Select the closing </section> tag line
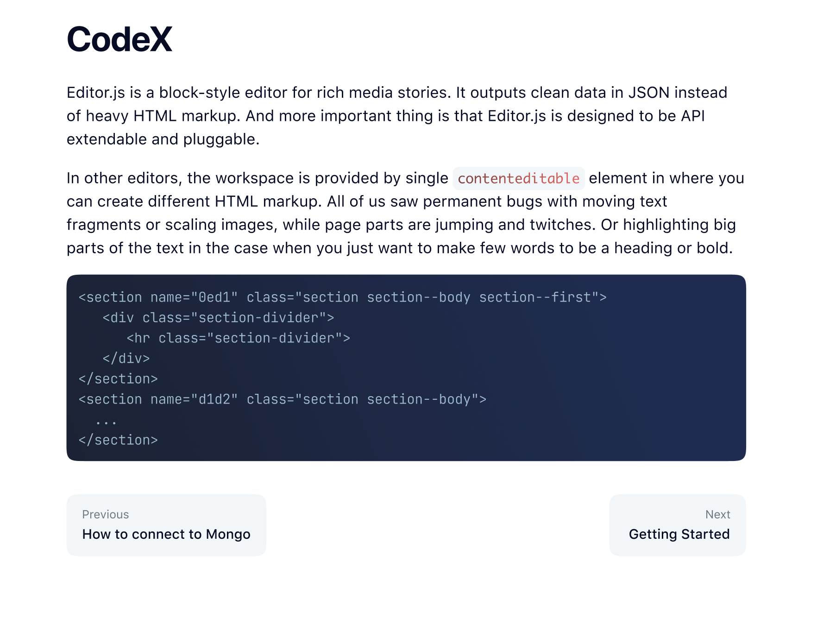Image resolution: width=817 pixels, height=644 pixels. click(x=119, y=379)
